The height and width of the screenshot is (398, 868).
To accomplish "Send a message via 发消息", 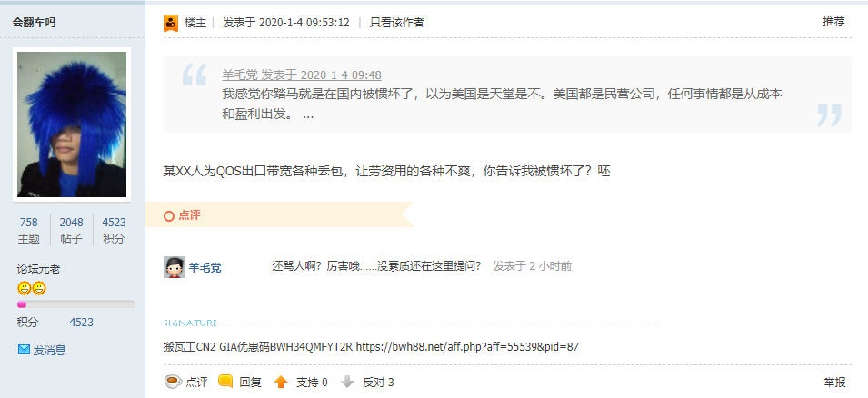I will click(49, 350).
